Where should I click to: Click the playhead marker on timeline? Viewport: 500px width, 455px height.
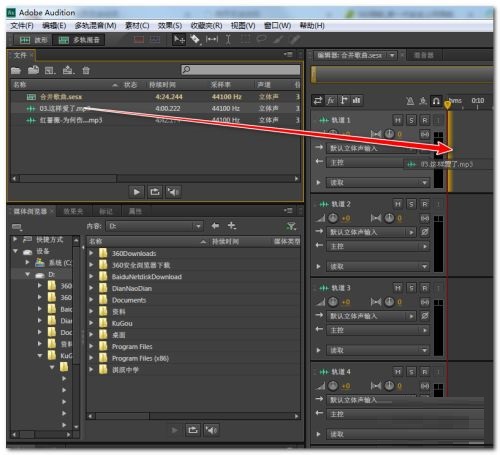[448, 105]
